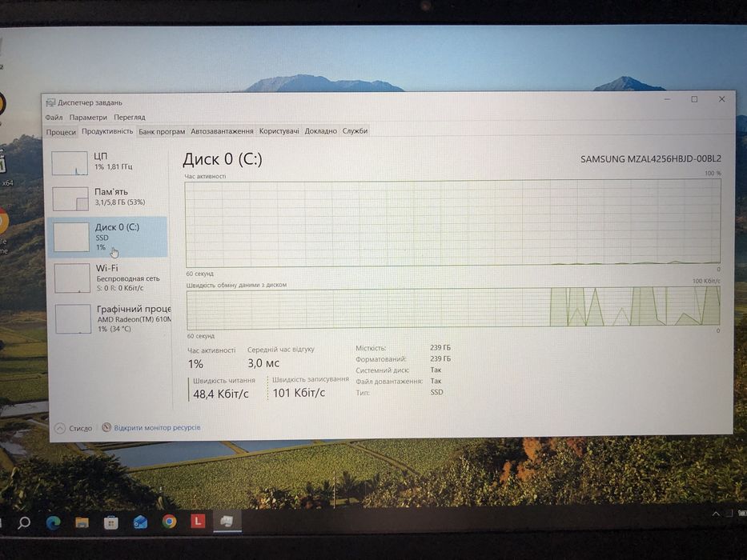This screenshot has height=560, width=747.
Task: Click the Тип SSD value
Action: [436, 392]
